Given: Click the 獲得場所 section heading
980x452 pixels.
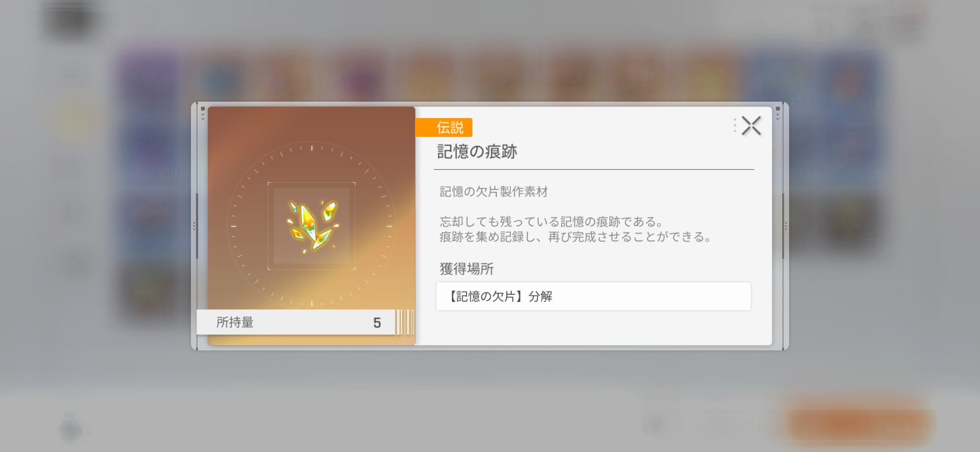Looking at the screenshot, I should click(x=467, y=269).
